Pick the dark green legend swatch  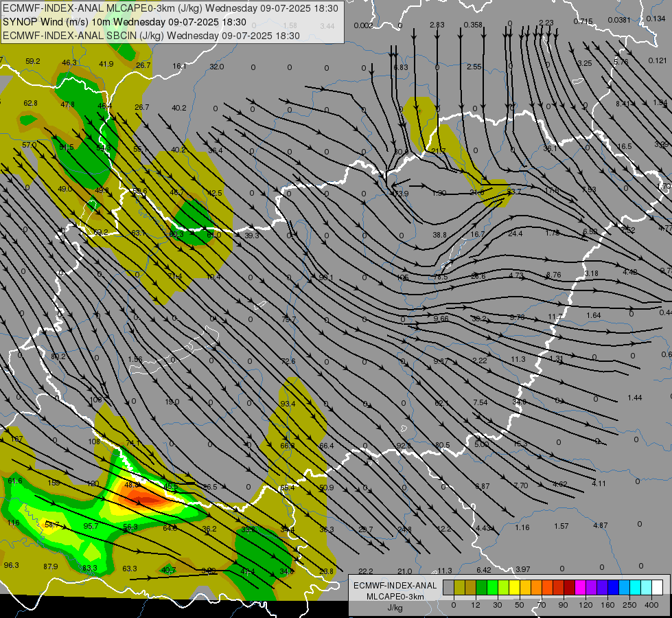point(481,588)
